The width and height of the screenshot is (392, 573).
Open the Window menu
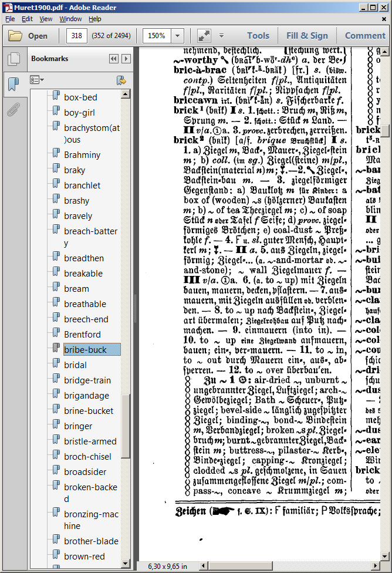pyautogui.click(x=70, y=19)
